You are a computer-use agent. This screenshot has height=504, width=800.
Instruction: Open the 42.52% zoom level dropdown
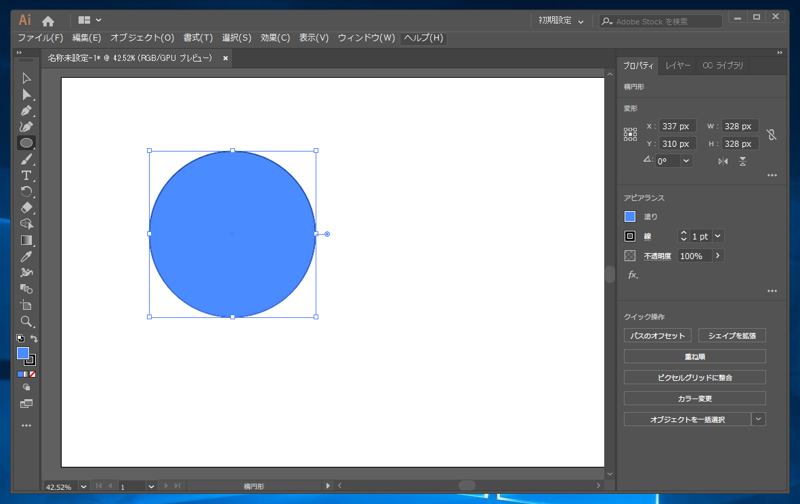[83, 487]
